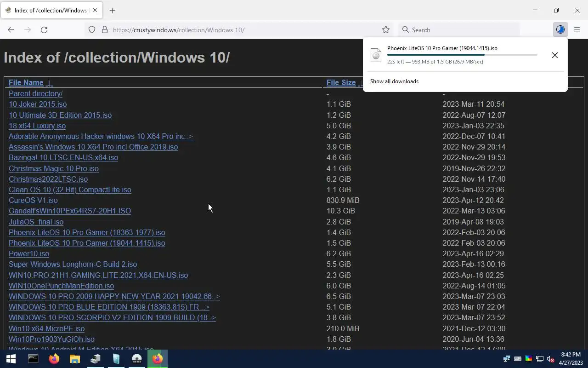
Task: Click the CureOS V1.iso link
Action: (x=33, y=200)
